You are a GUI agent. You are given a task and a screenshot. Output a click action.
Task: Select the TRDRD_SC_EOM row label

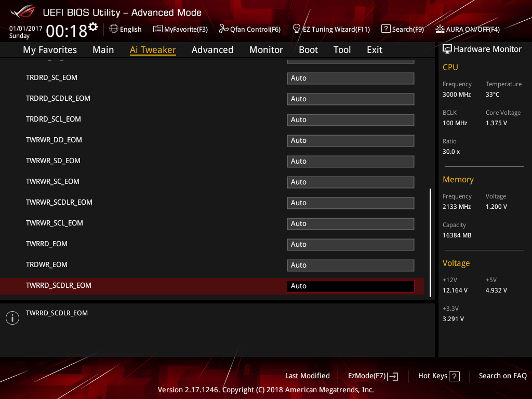click(x=51, y=78)
